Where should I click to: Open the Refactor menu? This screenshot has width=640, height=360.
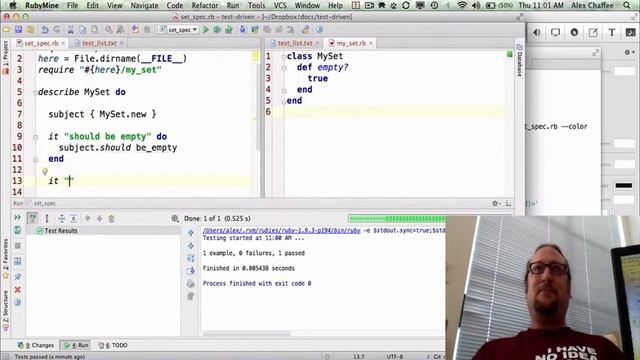tap(204, 5)
